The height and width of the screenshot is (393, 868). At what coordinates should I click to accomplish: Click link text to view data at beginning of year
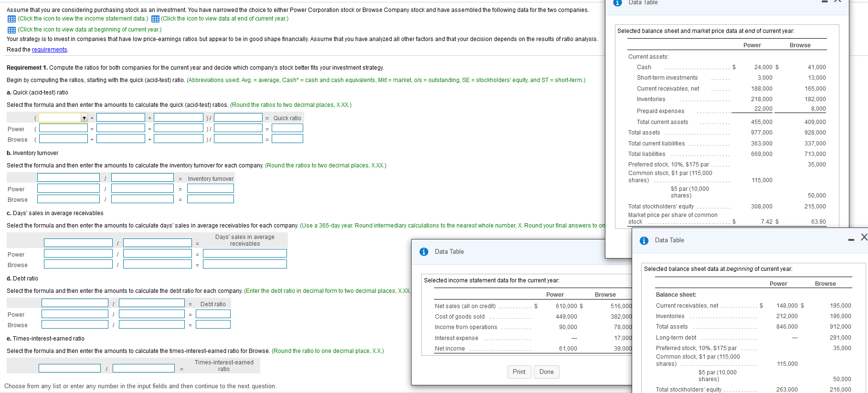click(x=90, y=30)
